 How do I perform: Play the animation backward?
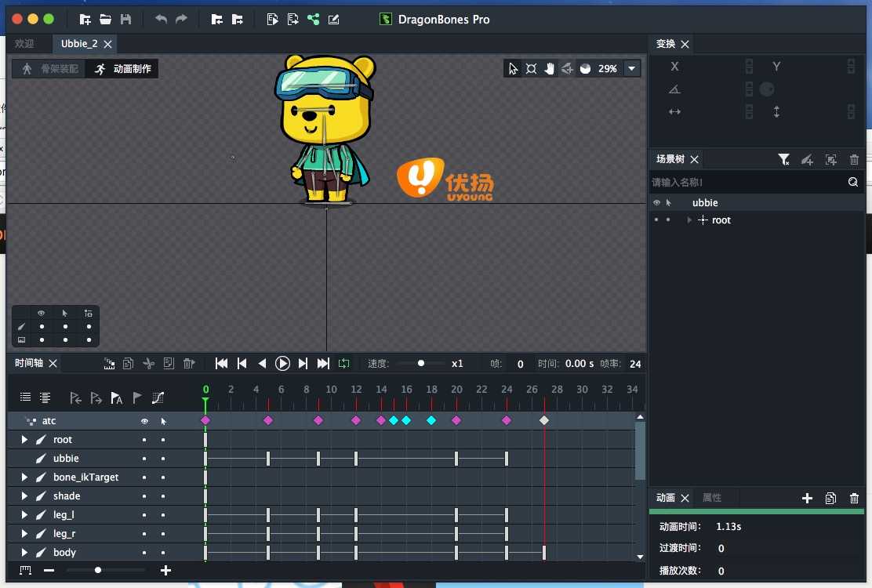click(x=262, y=364)
